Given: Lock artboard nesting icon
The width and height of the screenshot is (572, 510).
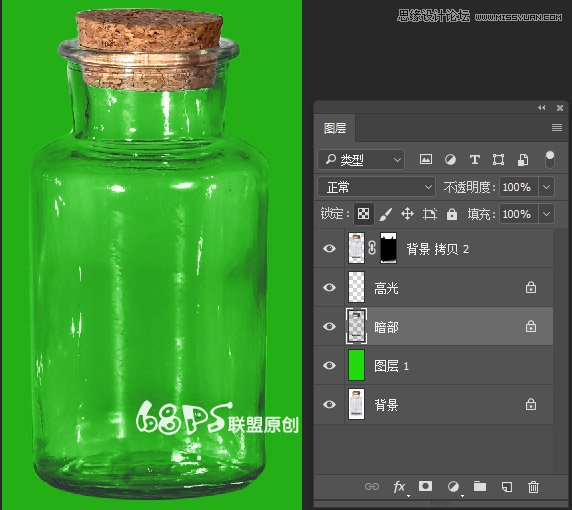Looking at the screenshot, I should click(430, 214).
